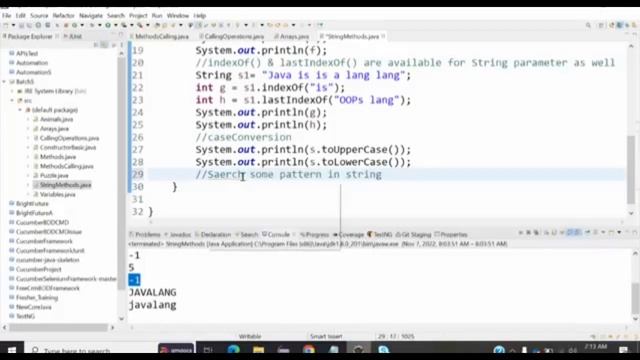Open the Progress view tab
The width and height of the screenshot is (640, 360).
point(314,235)
